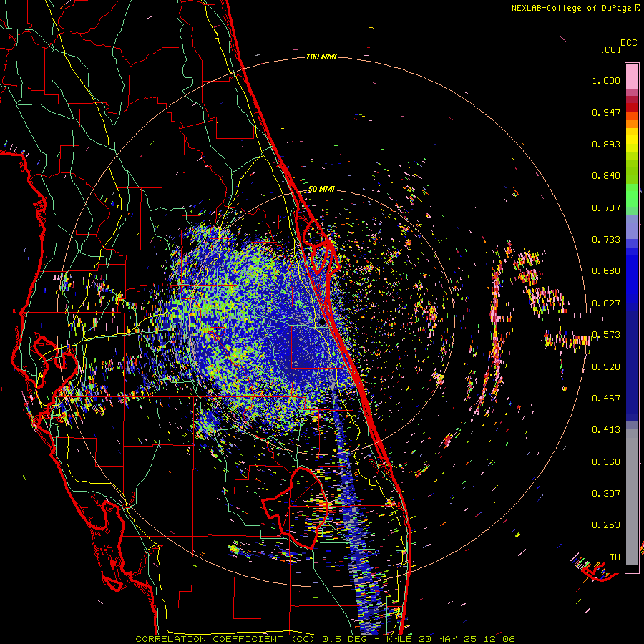The image size is (644, 644).
Task: Click the 50 NMI range ring label
Action: coord(321,190)
